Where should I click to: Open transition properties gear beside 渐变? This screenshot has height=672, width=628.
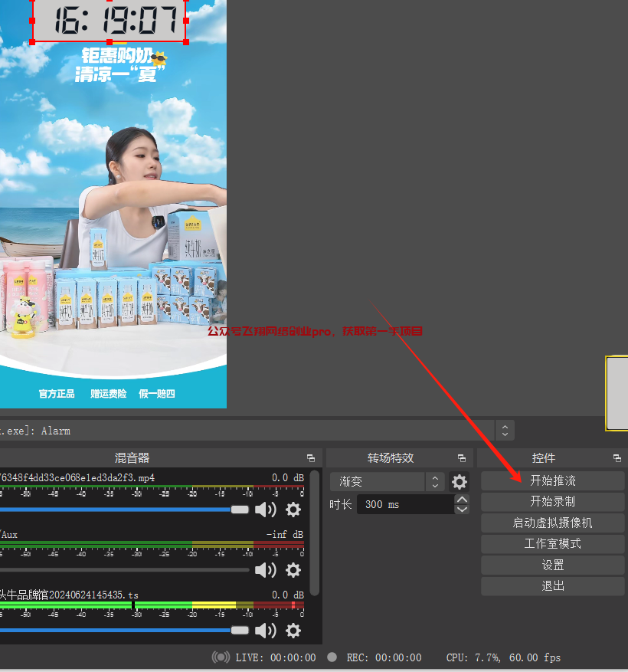coord(460,482)
